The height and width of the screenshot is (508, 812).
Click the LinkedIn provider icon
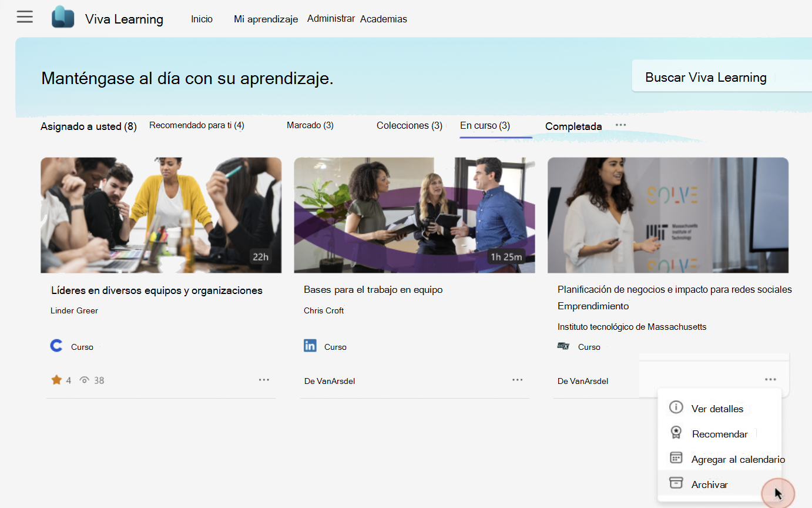[x=310, y=346]
